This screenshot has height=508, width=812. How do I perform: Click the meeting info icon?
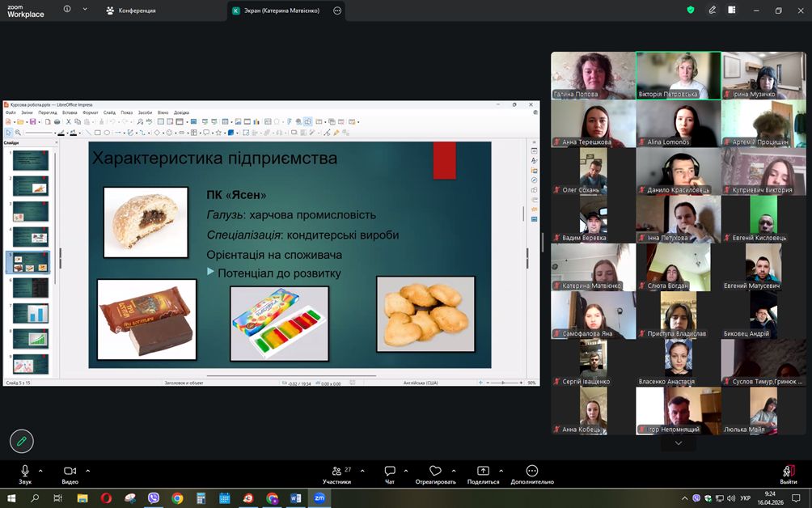coord(66,10)
